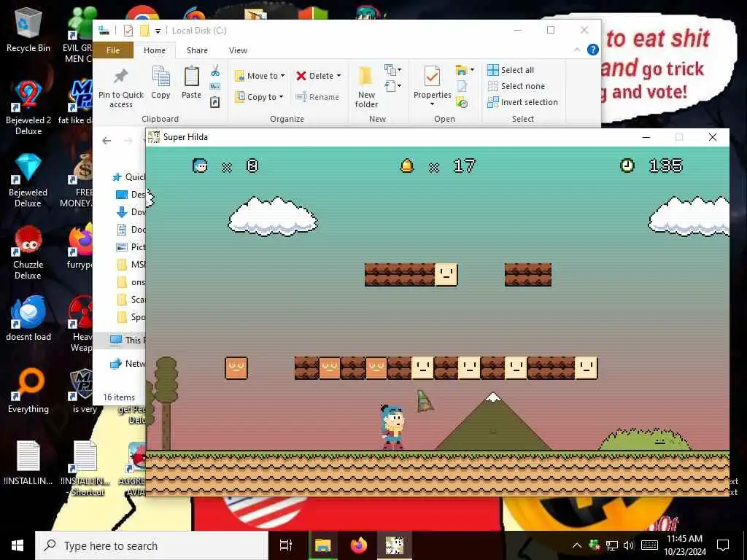Open the Recycle Bin desktop icon
Screen dimensions: 747x560
pos(28,30)
